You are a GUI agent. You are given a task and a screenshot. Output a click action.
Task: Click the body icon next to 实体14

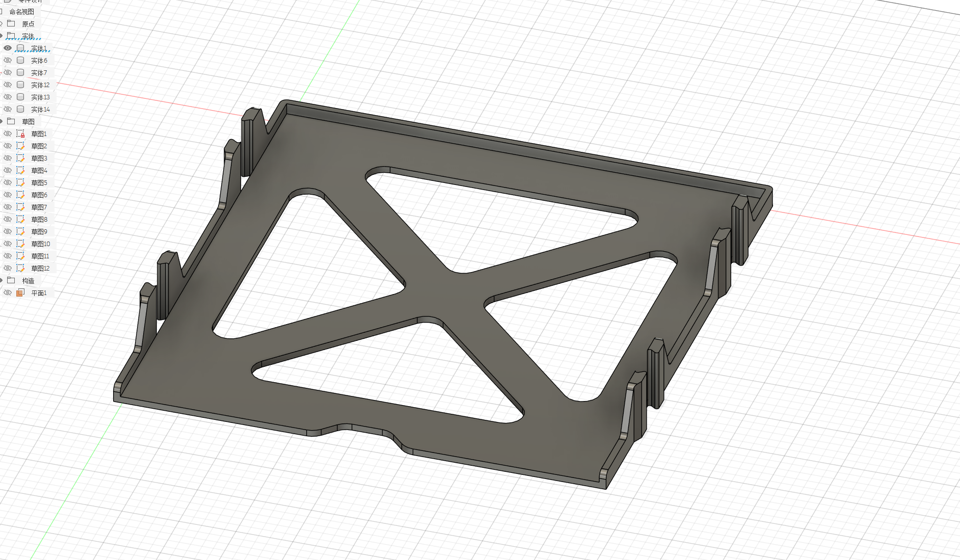(x=20, y=109)
